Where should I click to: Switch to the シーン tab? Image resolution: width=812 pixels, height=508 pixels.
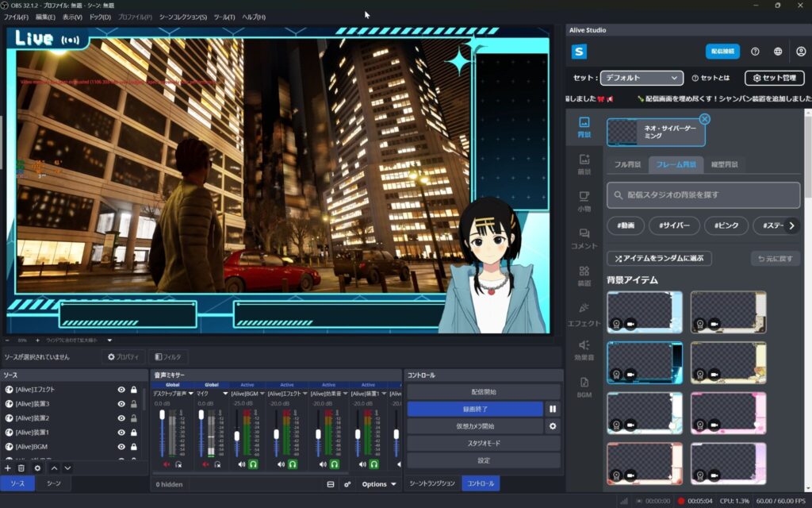tap(53, 483)
